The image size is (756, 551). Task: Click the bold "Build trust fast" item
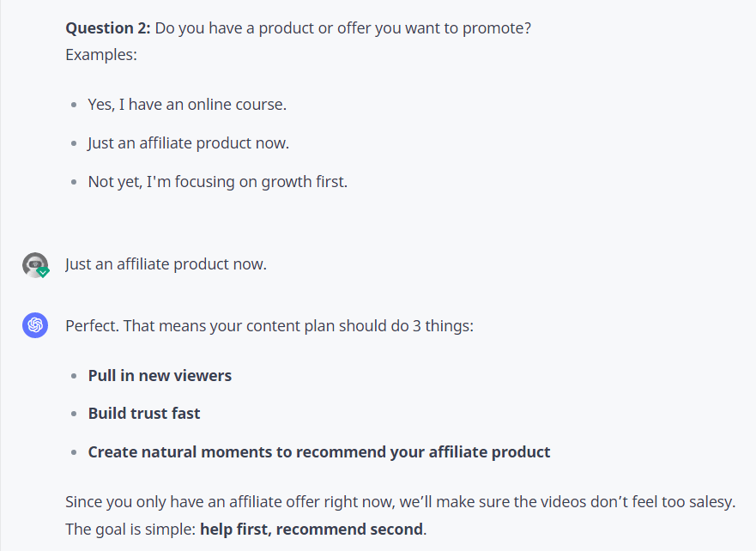144,414
